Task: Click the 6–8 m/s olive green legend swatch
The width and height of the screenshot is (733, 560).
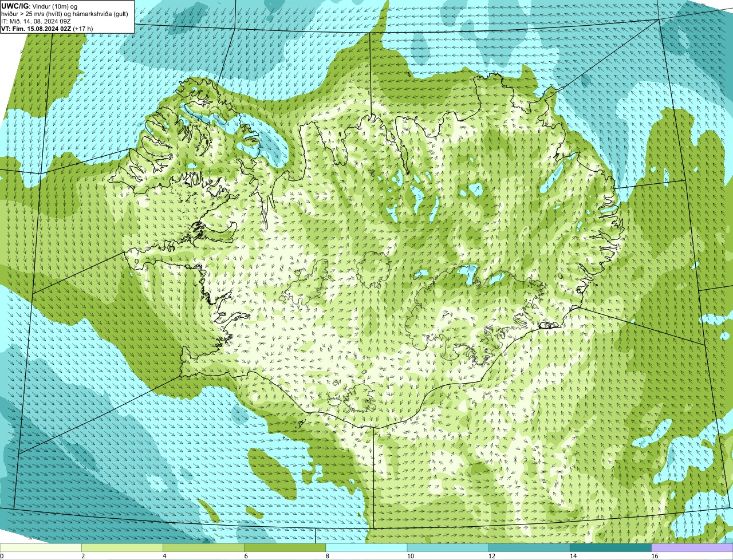Action: (x=285, y=548)
